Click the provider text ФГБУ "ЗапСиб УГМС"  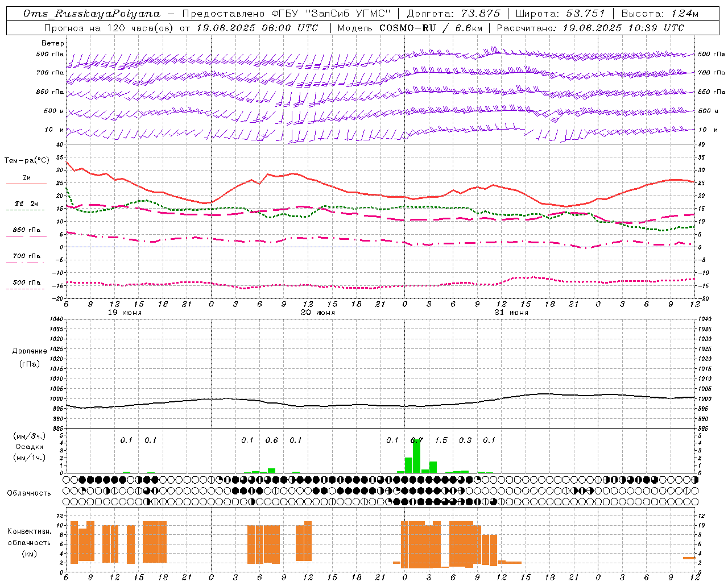tap(332, 14)
